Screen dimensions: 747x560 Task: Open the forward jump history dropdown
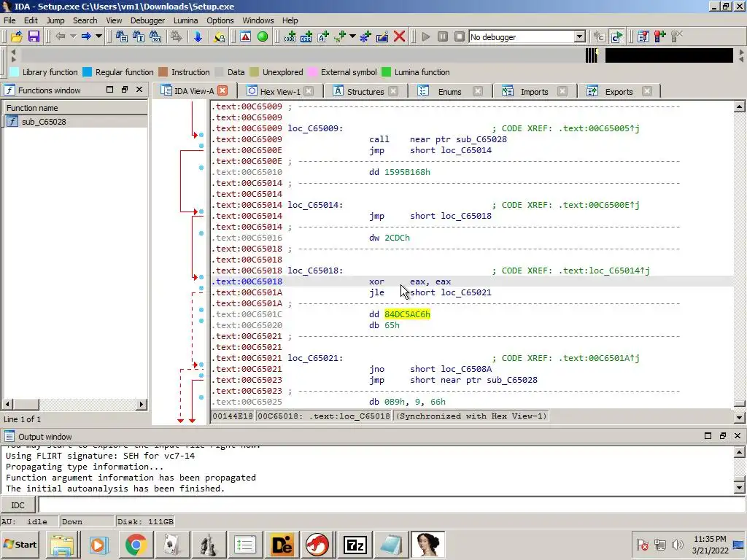(x=98, y=36)
